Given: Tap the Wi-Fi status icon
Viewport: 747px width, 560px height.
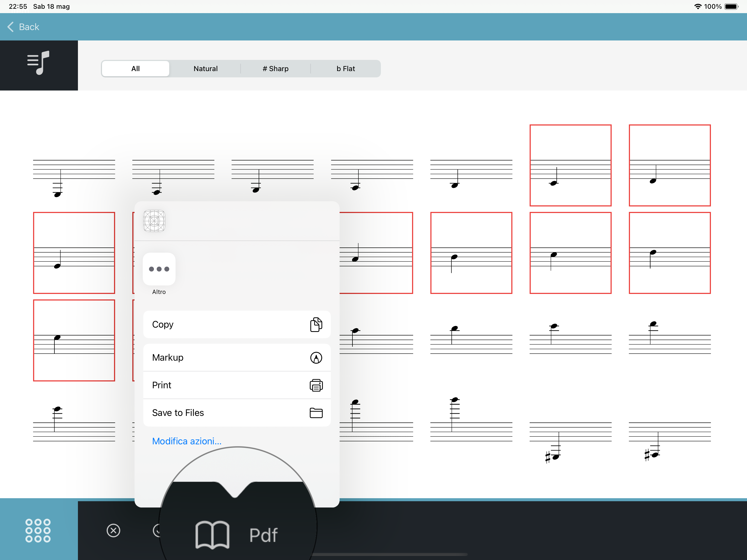Looking at the screenshot, I should [x=698, y=6].
